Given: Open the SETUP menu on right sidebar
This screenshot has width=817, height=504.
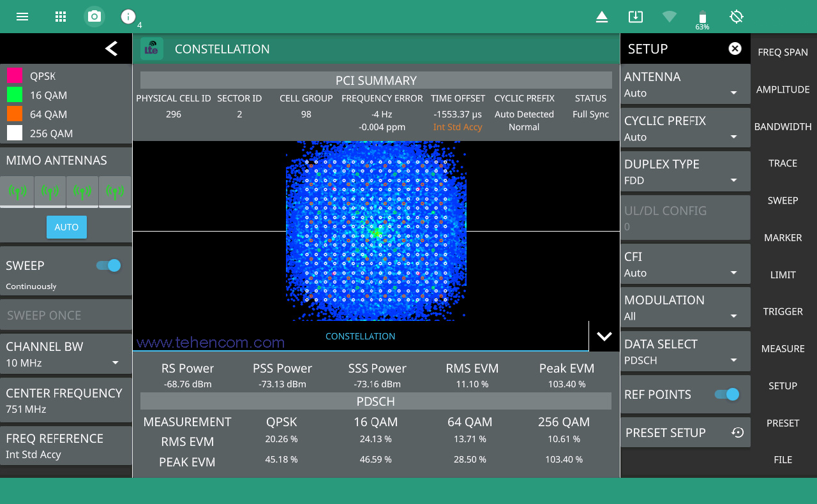Looking at the screenshot, I should click(783, 385).
